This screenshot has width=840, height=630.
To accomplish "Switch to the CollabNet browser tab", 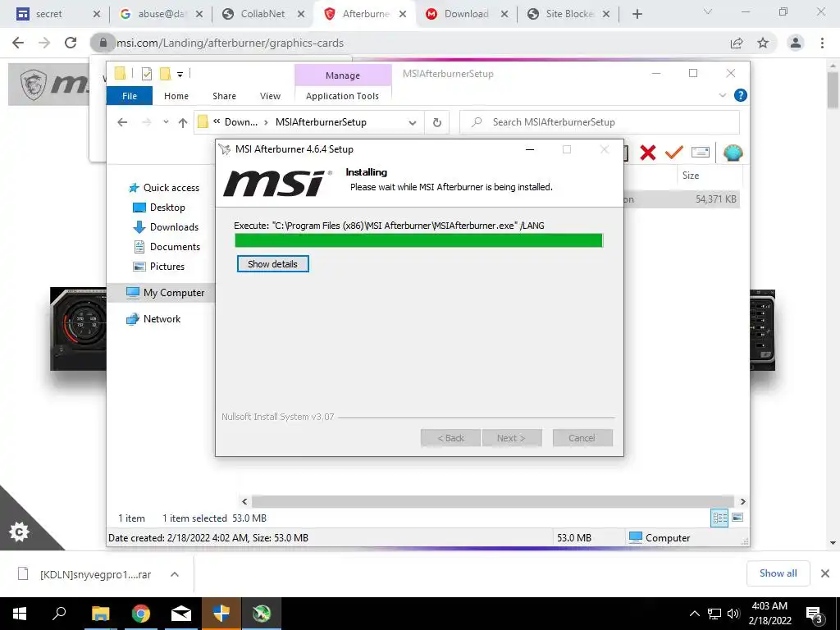I will (263, 14).
